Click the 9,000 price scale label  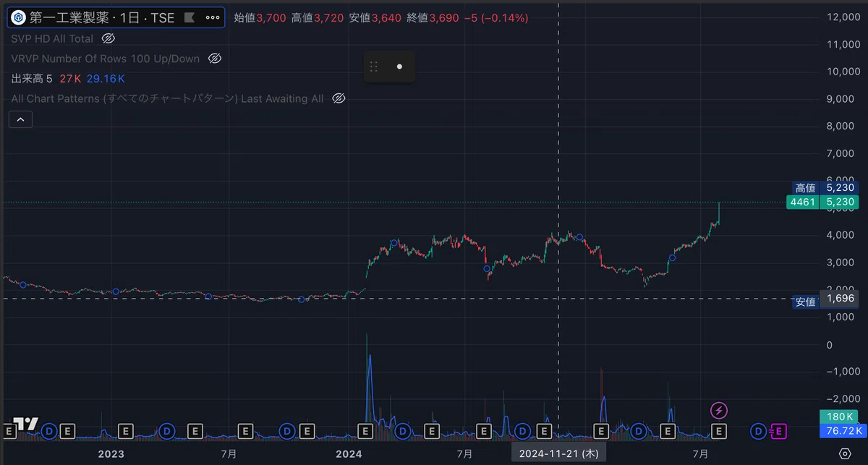[x=841, y=99]
